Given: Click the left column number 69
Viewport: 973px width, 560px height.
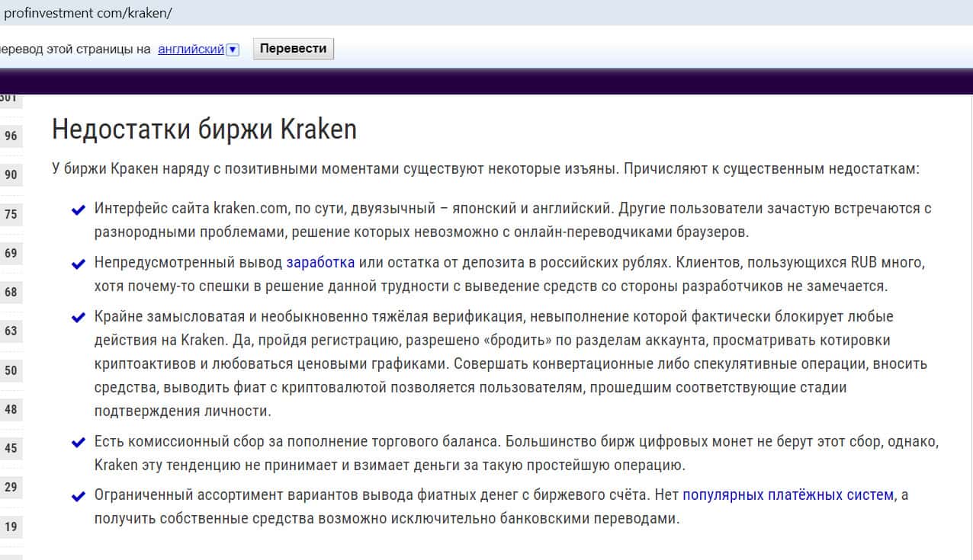Looking at the screenshot, I should [x=11, y=253].
